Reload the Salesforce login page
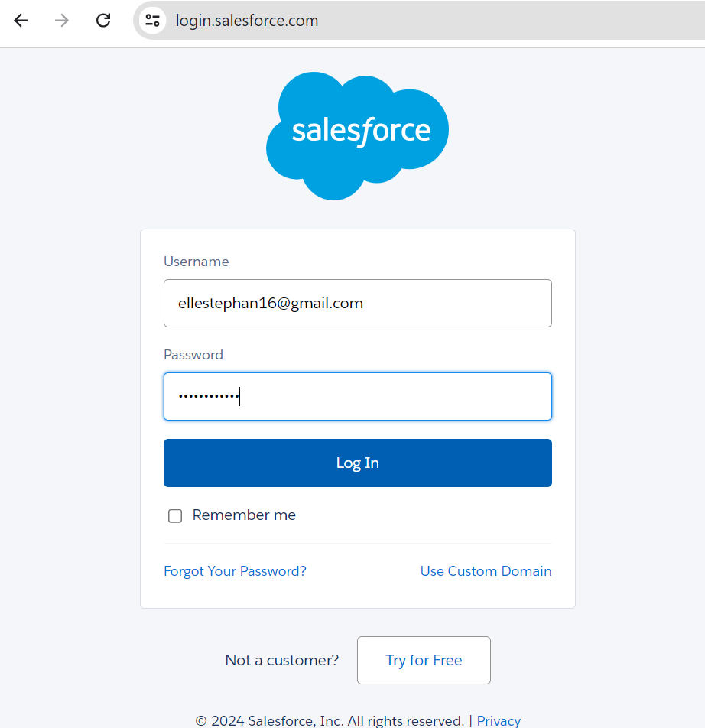Viewport: 705px width, 728px height. click(x=103, y=21)
